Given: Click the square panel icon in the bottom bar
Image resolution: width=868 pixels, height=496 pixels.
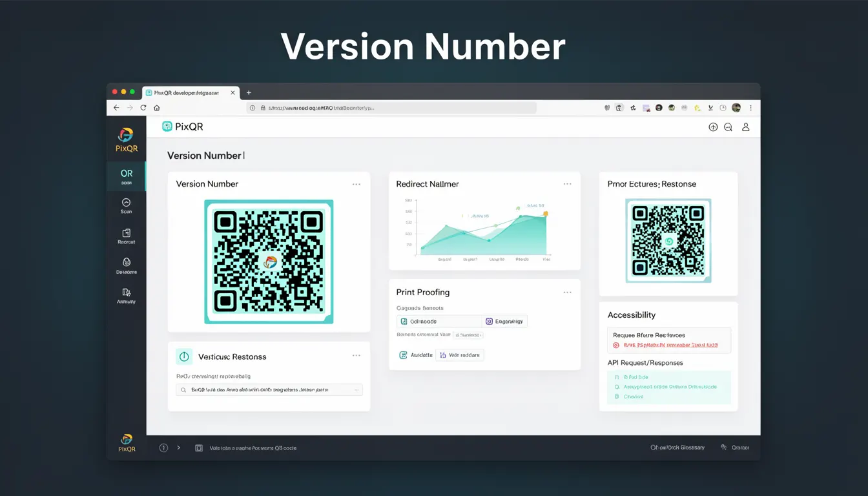Looking at the screenshot, I should pos(199,448).
